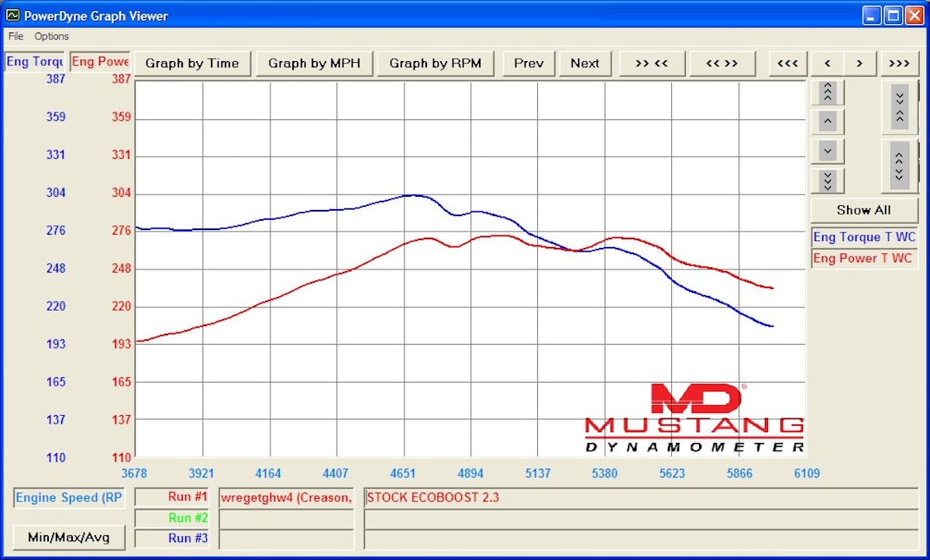
Task: Click the Min/Max/Avg button
Action: (69, 537)
